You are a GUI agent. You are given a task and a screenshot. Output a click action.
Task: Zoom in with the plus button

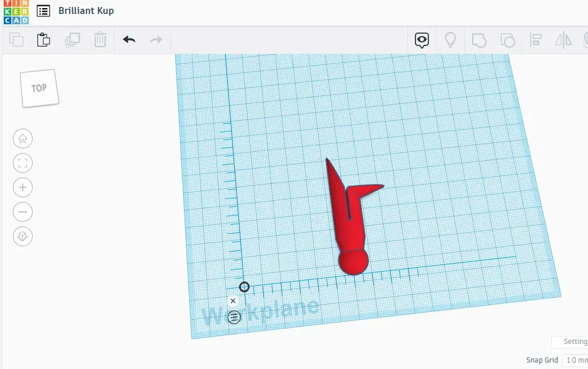click(x=23, y=187)
